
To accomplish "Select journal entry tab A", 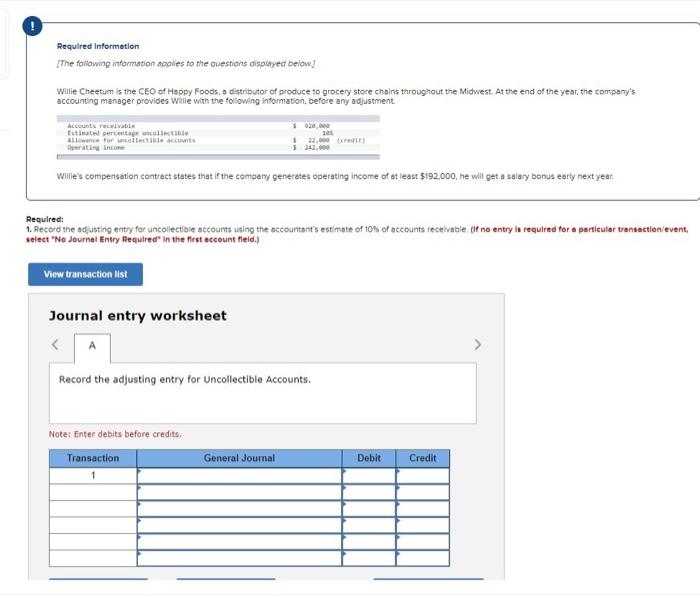I will coord(92,346).
